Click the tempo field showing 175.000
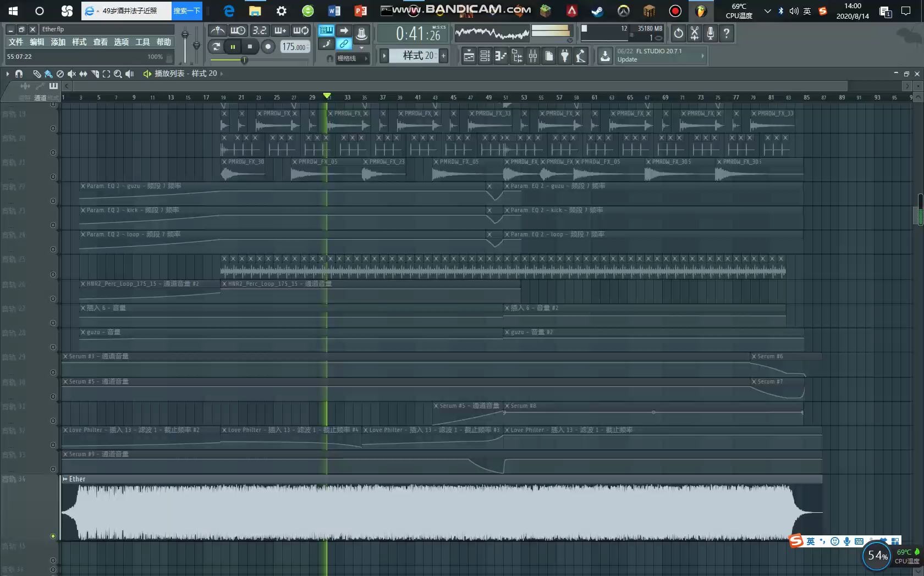This screenshot has width=924, height=576. click(295, 47)
